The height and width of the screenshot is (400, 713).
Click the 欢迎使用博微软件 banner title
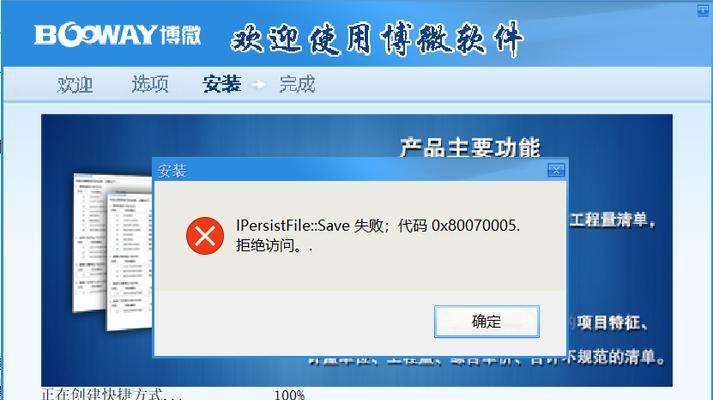click(377, 39)
